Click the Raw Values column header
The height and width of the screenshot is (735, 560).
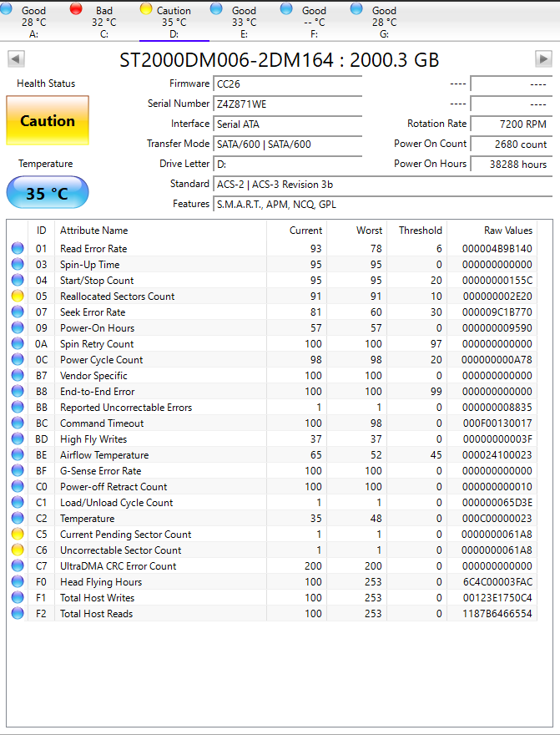tap(492, 231)
